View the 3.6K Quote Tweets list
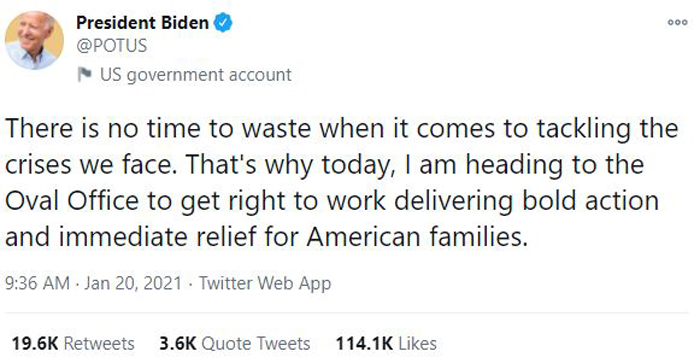The width and height of the screenshot is (700, 363). (x=234, y=343)
